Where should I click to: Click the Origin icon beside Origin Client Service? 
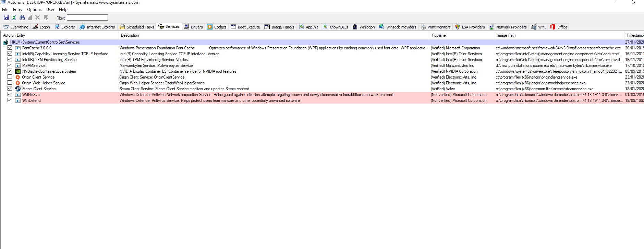pyautogui.click(x=18, y=77)
